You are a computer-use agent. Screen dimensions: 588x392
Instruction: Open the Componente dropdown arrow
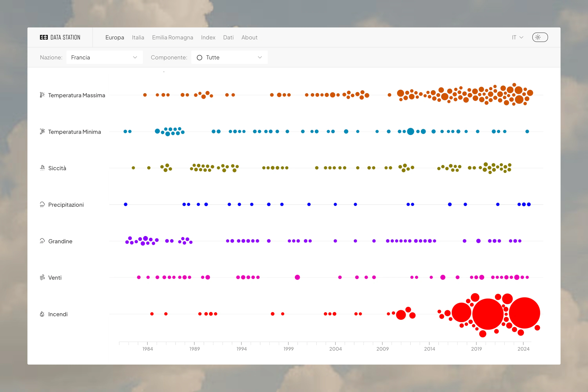(260, 57)
